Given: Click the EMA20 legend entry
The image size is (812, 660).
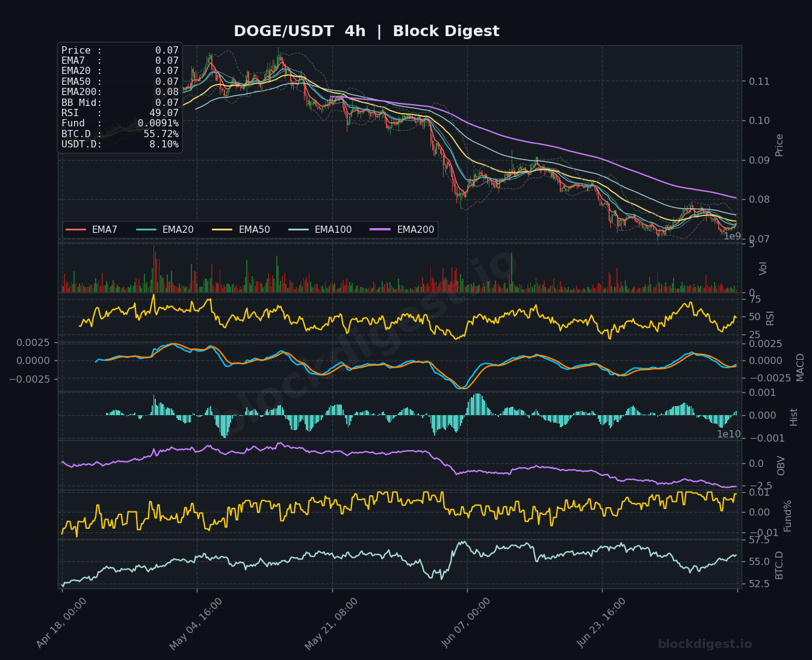Looking at the screenshot, I should [165, 230].
